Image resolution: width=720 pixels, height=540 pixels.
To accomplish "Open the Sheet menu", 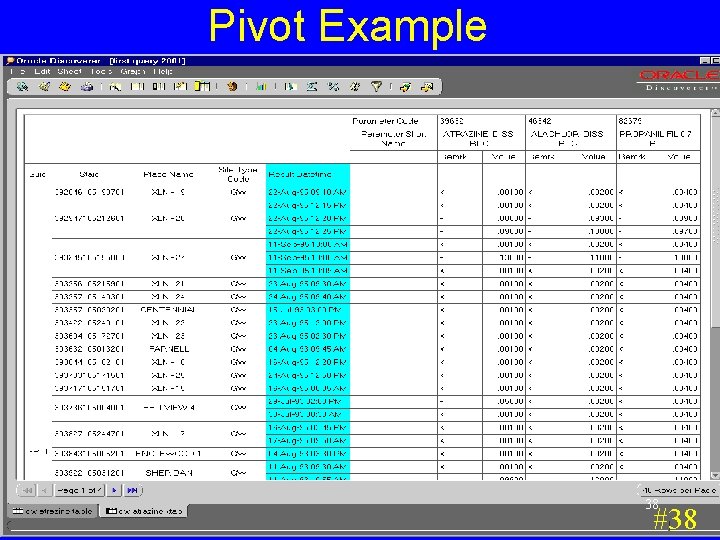I will pyautogui.click(x=70, y=72).
